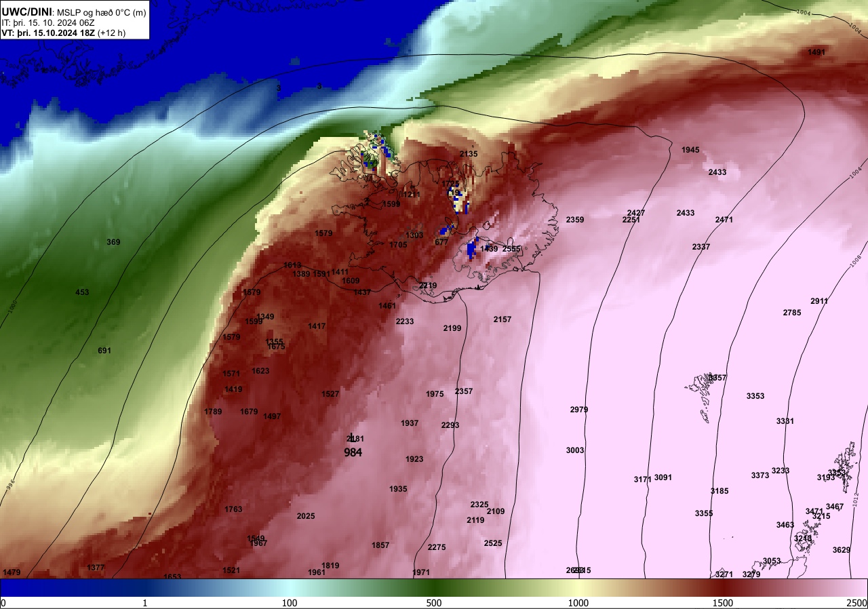Select the 2199 height value

pos(452,328)
